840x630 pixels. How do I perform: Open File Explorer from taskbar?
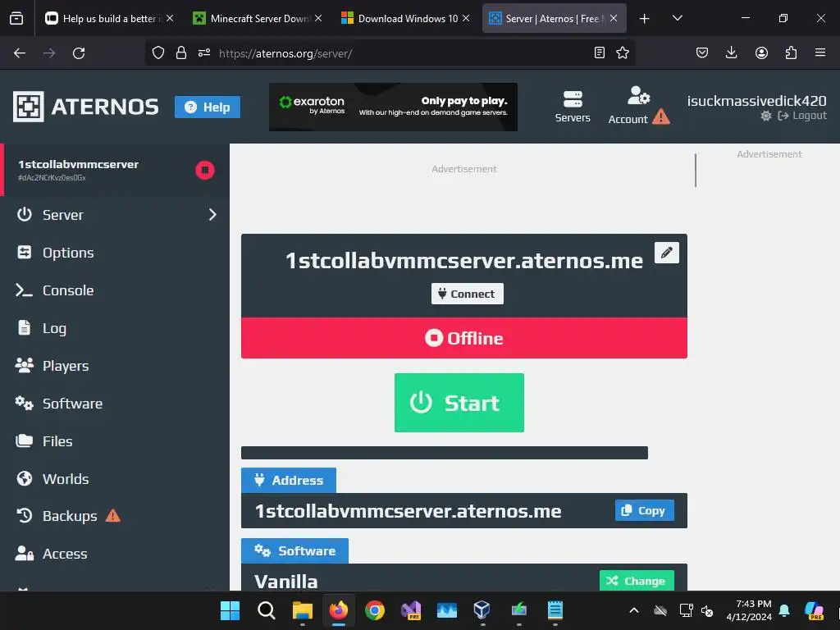pyautogui.click(x=302, y=610)
